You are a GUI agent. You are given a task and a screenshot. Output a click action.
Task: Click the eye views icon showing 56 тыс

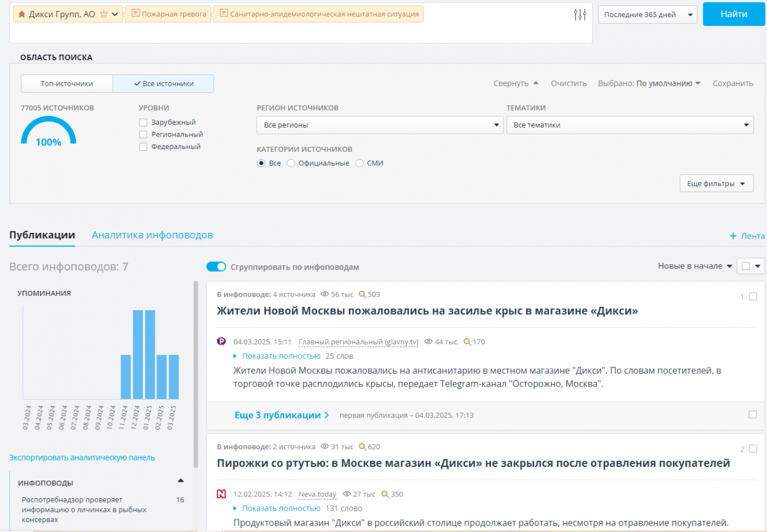click(x=324, y=294)
